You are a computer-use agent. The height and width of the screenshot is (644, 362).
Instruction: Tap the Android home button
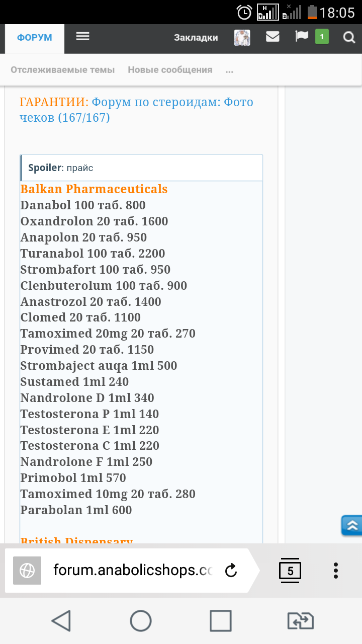tap(141, 620)
